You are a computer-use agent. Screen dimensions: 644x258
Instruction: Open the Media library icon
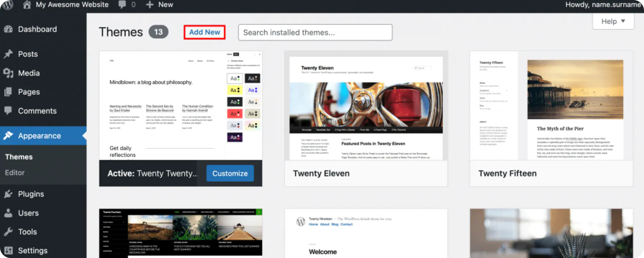[8, 73]
